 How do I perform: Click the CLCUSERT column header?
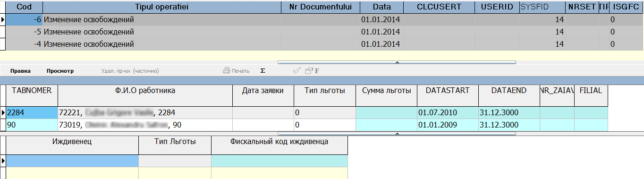pyautogui.click(x=439, y=7)
